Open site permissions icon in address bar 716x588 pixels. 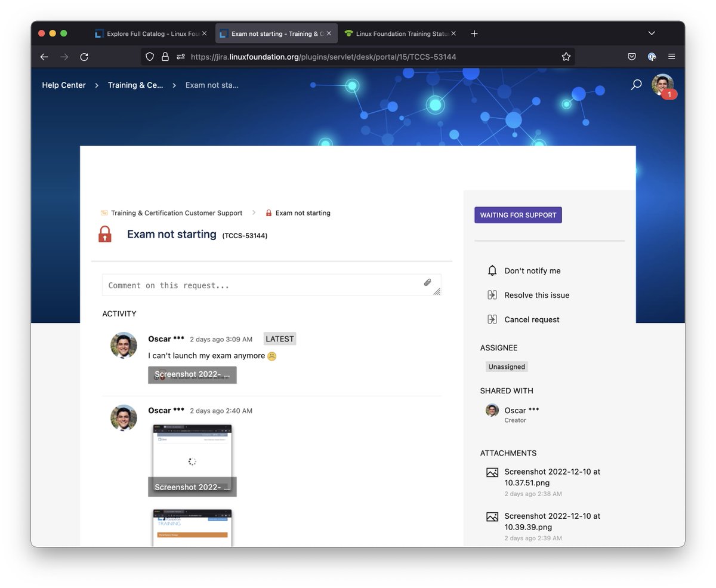(x=181, y=57)
